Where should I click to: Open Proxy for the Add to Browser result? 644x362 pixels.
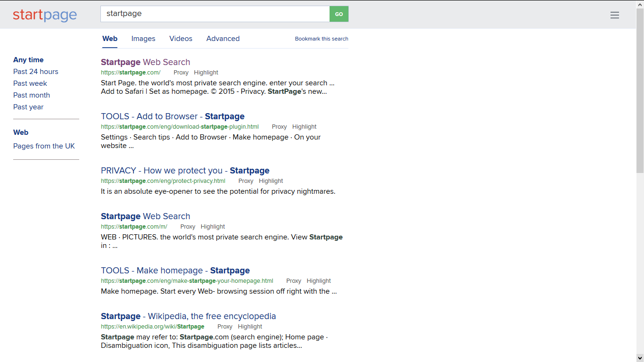tap(279, 127)
